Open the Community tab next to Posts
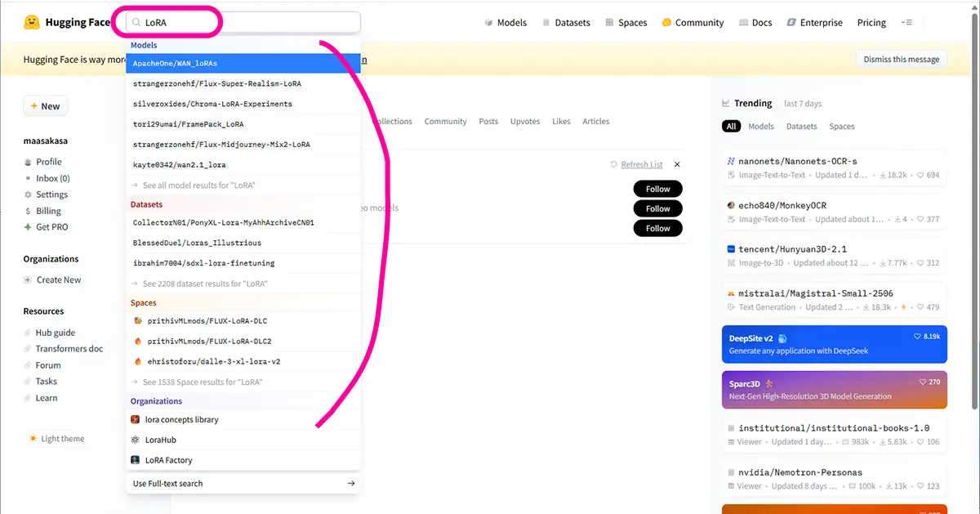This screenshot has height=514, width=980. point(445,122)
